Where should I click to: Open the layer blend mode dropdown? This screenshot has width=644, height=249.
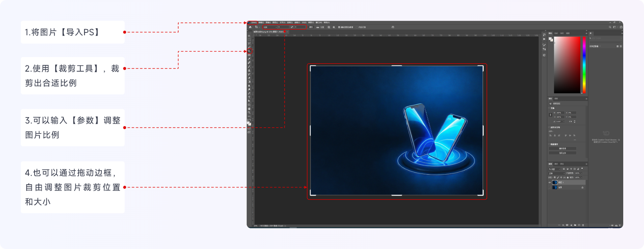pos(556,173)
